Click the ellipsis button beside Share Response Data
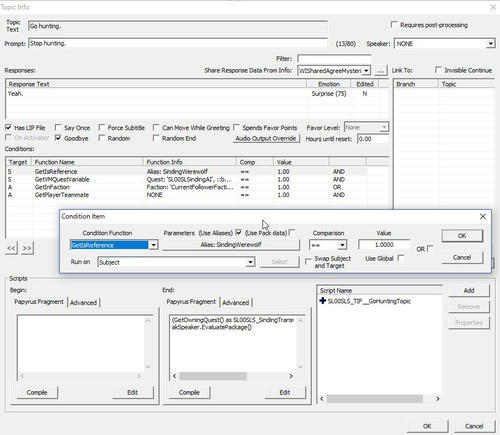Screen dimensions: 500x435 click(380, 71)
